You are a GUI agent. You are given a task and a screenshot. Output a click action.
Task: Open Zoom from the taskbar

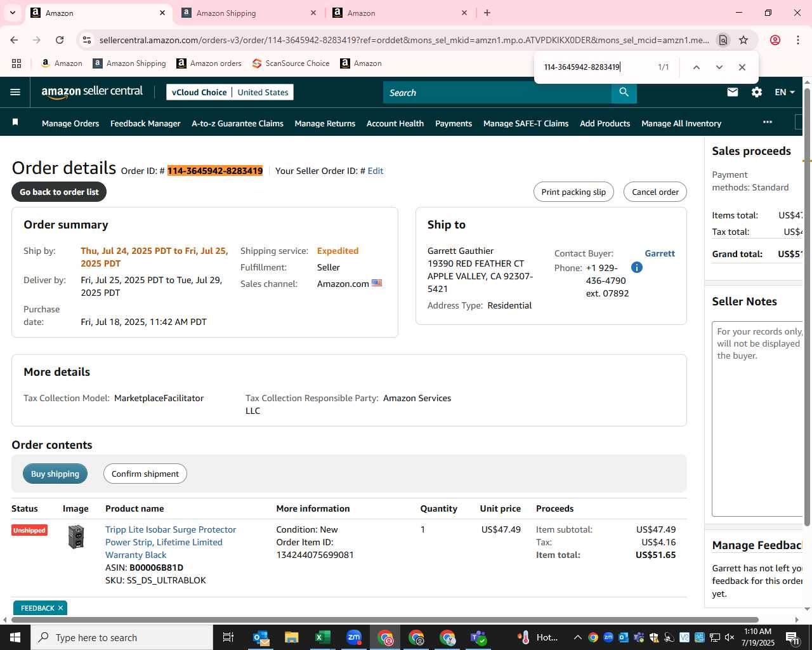click(x=354, y=637)
